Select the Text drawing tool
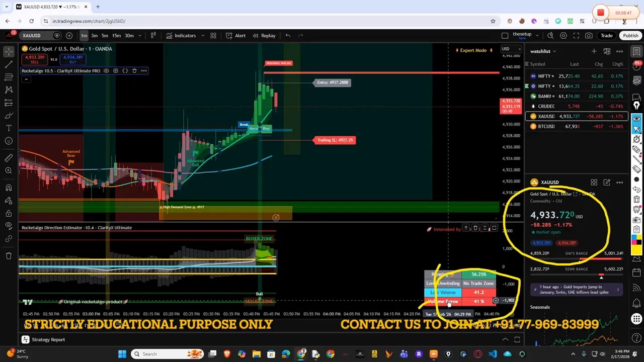 [9, 128]
